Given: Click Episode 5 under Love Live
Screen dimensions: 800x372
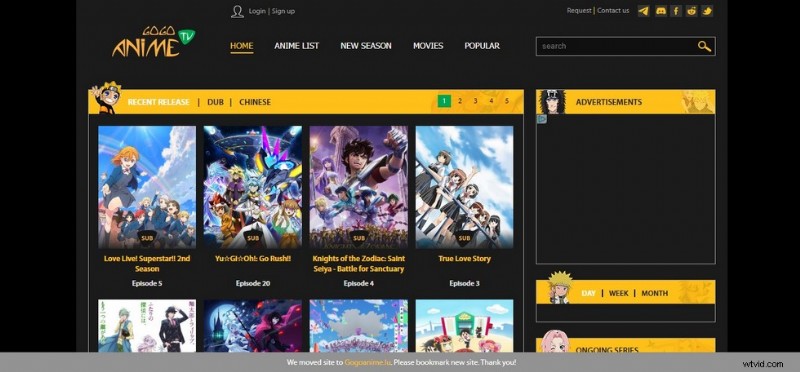Looking at the screenshot, I should (x=147, y=284).
